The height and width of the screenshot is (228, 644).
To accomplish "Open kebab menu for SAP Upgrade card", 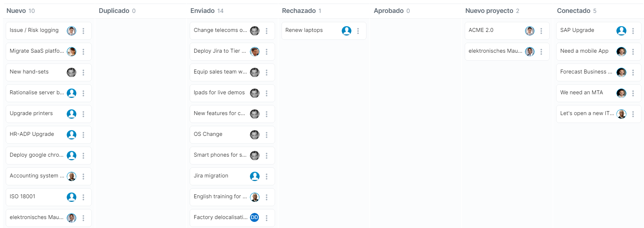I will 633,31.
